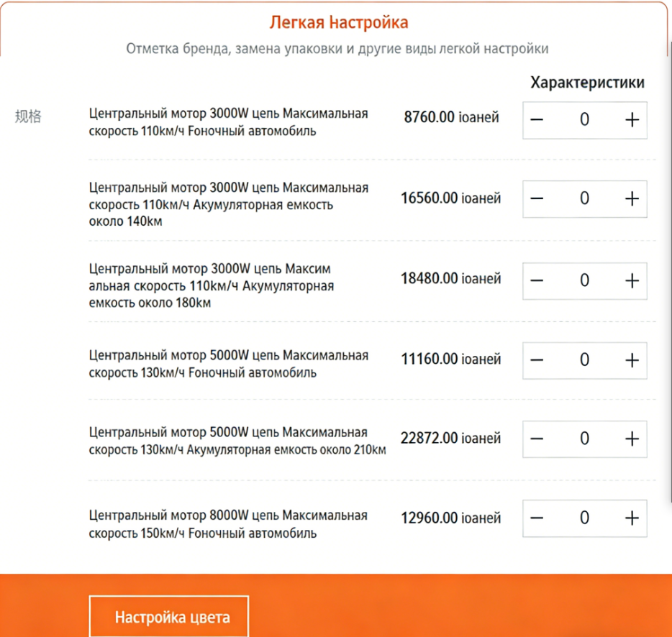Image resolution: width=672 pixels, height=637 pixels.
Task: Increase quantity for the 8760.00 option
Action: pos(631,120)
